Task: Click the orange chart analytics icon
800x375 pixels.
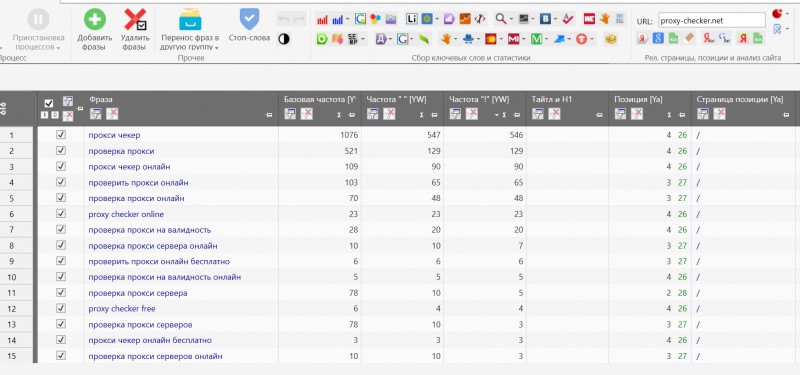Action: (x=465, y=19)
